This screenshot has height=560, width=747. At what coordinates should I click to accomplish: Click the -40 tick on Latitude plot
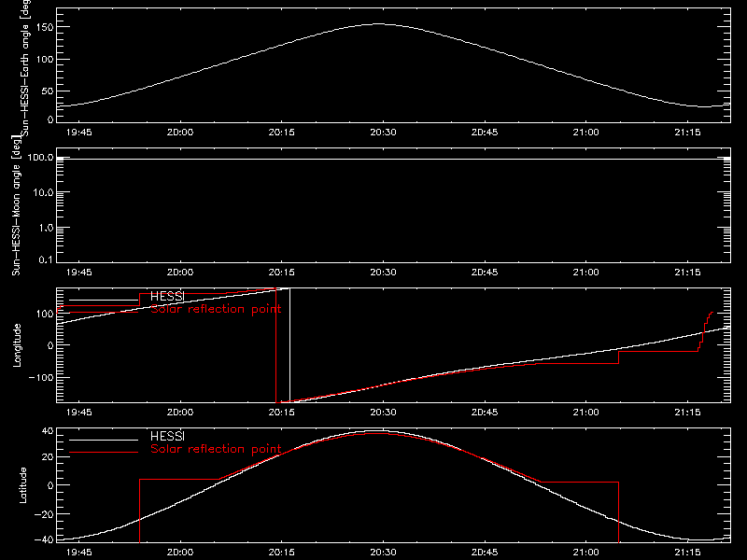[44, 540]
